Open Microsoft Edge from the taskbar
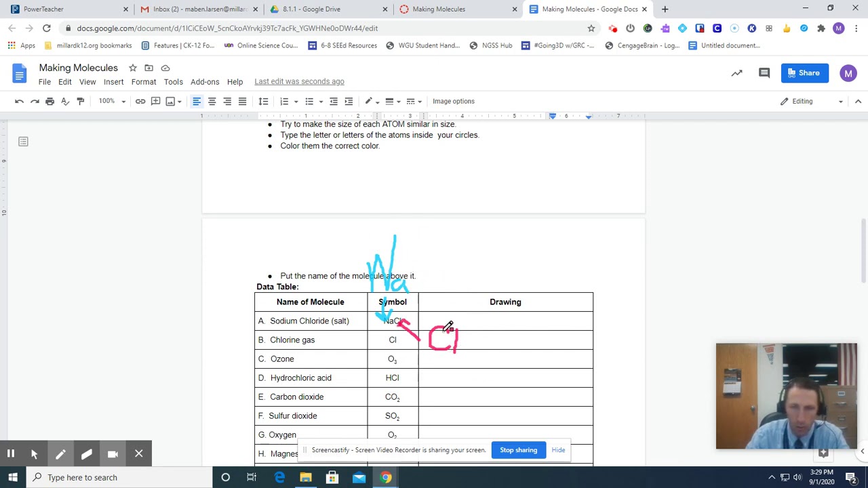The height and width of the screenshot is (488, 868). click(279, 477)
